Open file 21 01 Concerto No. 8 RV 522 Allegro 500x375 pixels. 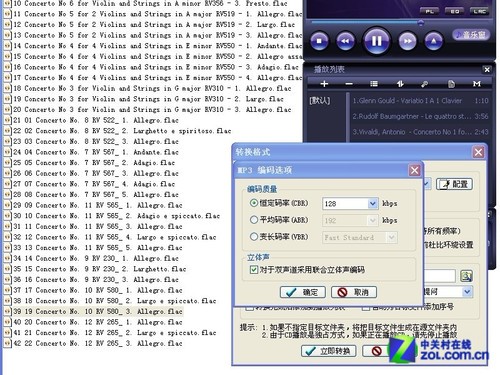(96, 120)
